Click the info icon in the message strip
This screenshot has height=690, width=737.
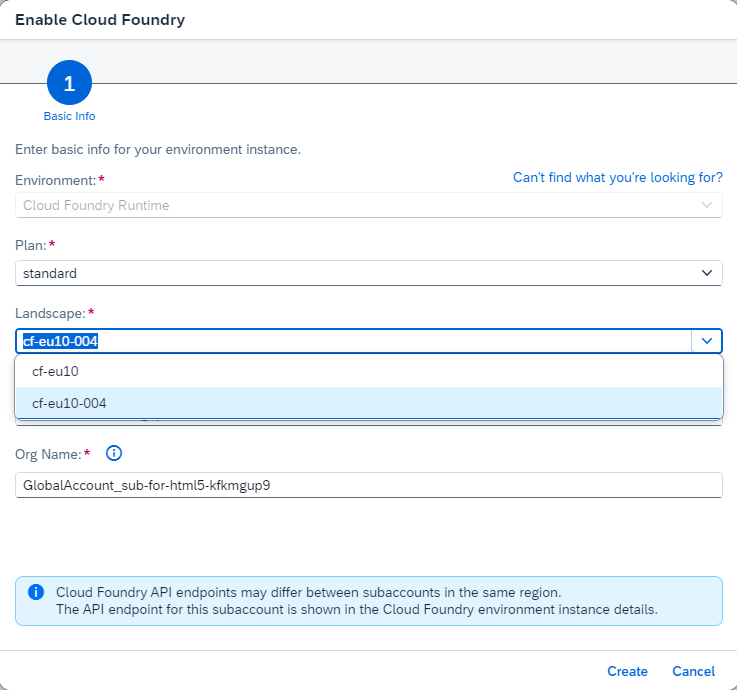pos(36,592)
